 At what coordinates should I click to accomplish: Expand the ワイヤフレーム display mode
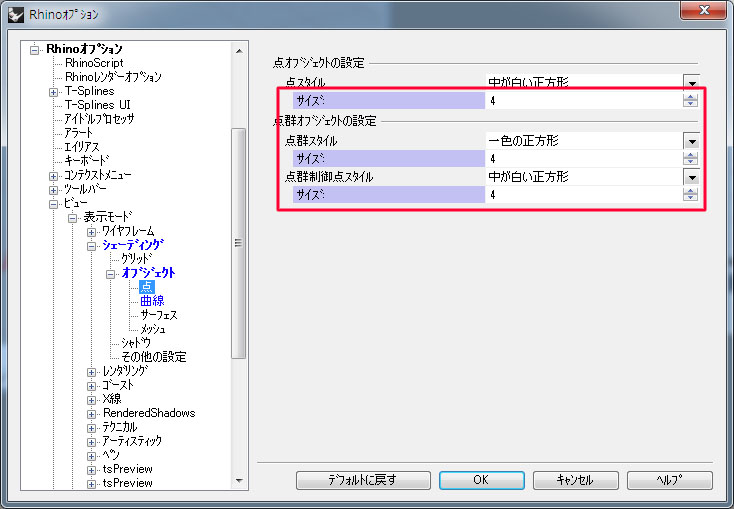(x=91, y=232)
